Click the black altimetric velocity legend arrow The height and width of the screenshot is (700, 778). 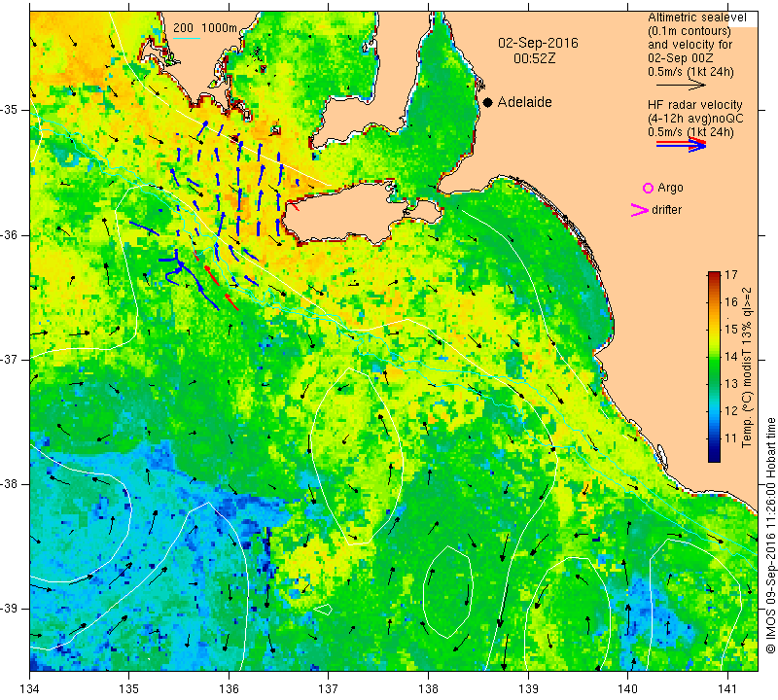click(681, 86)
